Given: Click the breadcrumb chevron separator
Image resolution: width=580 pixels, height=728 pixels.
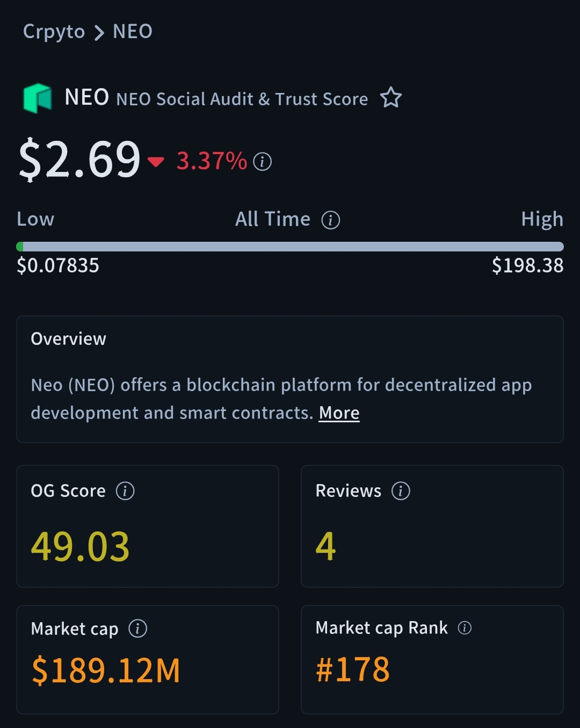Looking at the screenshot, I should (x=99, y=33).
